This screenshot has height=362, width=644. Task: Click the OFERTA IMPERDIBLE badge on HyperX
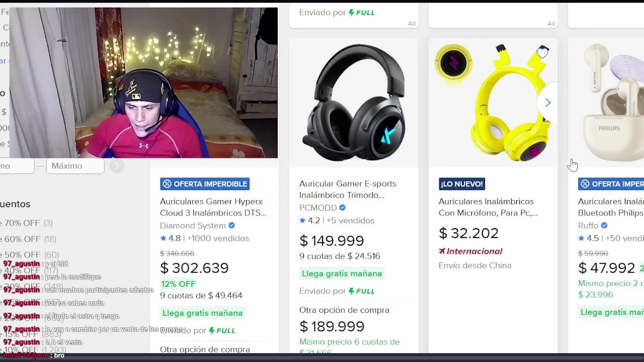tap(205, 184)
